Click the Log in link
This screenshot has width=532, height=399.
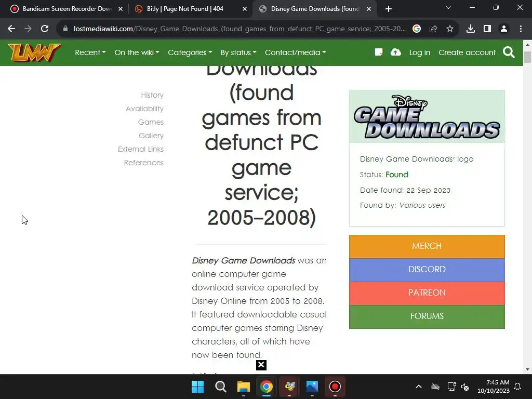click(x=420, y=52)
